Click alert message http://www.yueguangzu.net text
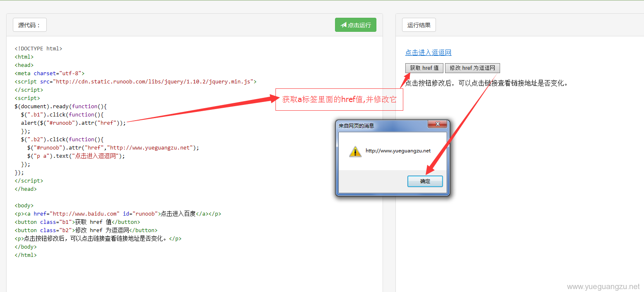Screen dimensions: 644x292 click(x=398, y=151)
